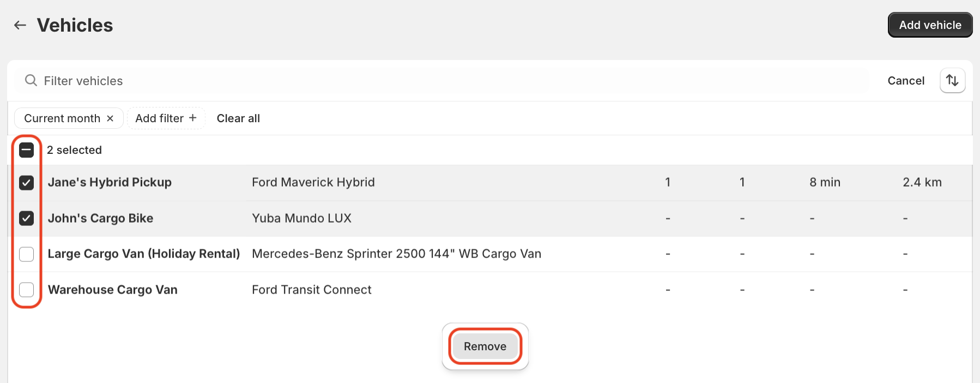The image size is (980, 383).
Task: Click Clear all filters link
Action: 238,118
